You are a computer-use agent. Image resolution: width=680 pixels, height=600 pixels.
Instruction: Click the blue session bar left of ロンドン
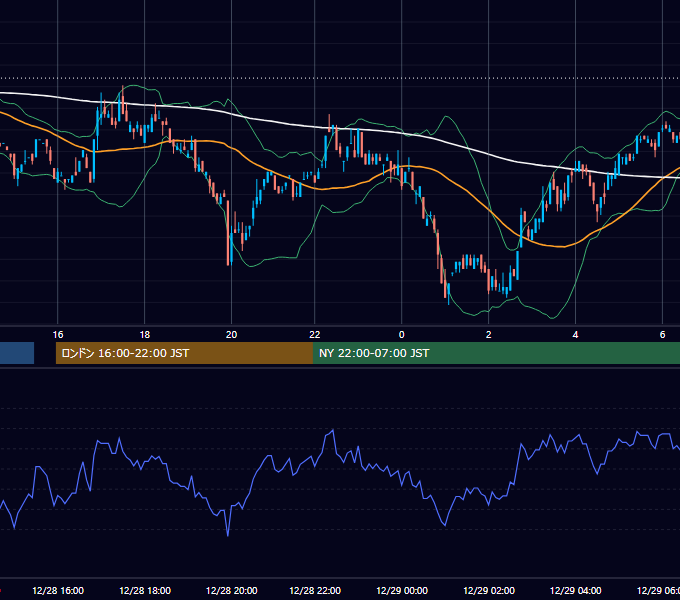pos(17,353)
